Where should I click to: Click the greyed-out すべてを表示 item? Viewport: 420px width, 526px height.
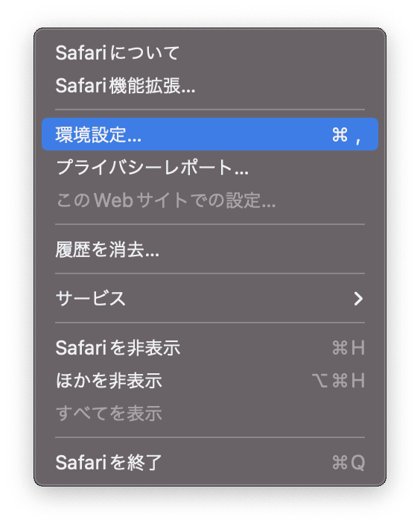[210, 413]
